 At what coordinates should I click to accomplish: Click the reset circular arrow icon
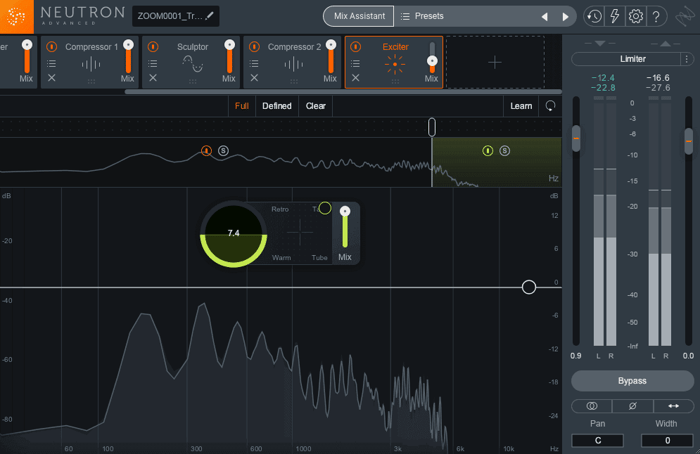click(550, 106)
